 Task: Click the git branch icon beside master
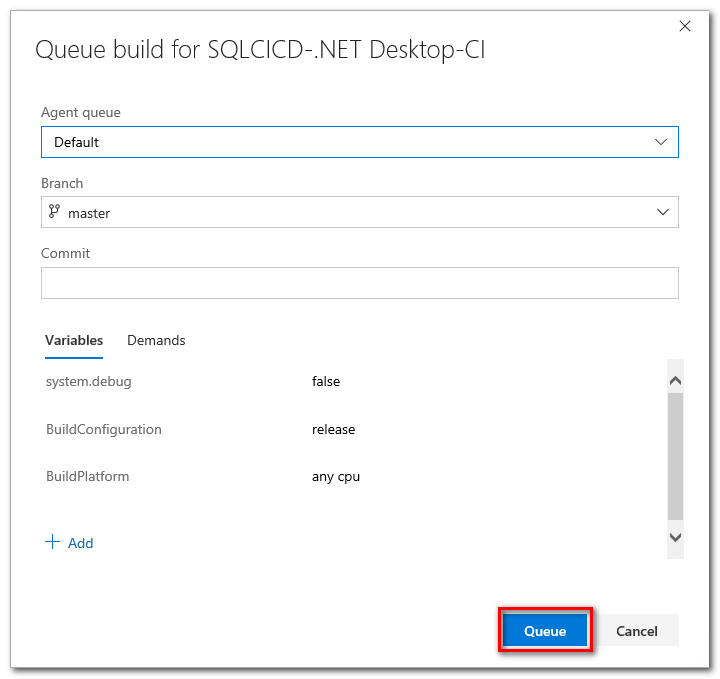point(54,212)
